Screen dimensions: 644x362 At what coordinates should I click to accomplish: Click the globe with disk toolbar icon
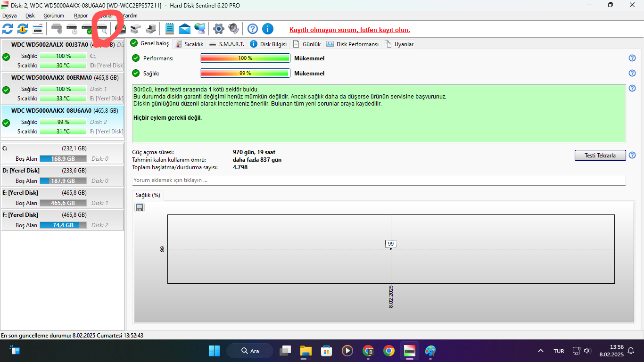pos(121,29)
